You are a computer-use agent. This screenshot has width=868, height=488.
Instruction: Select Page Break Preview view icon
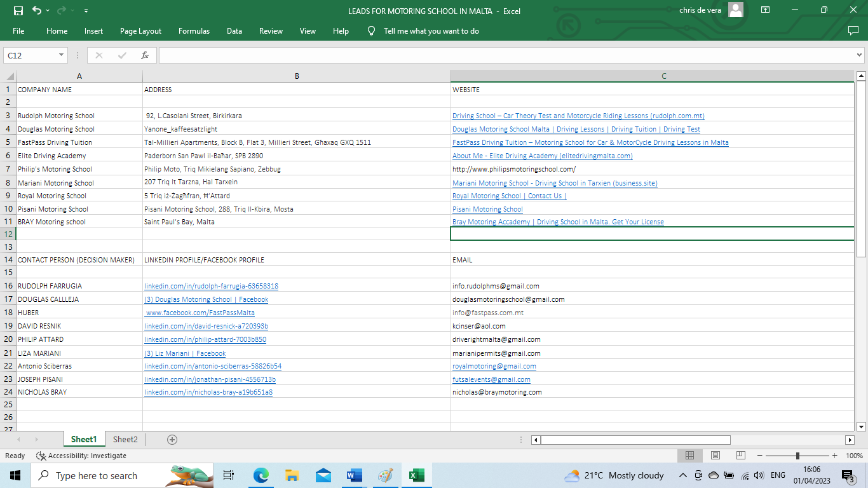pyautogui.click(x=740, y=456)
